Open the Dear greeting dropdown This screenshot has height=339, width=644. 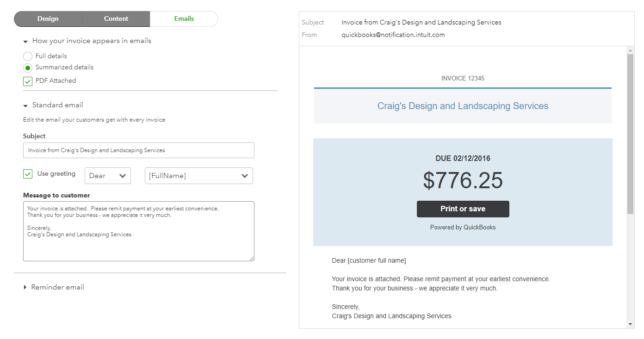point(108,176)
